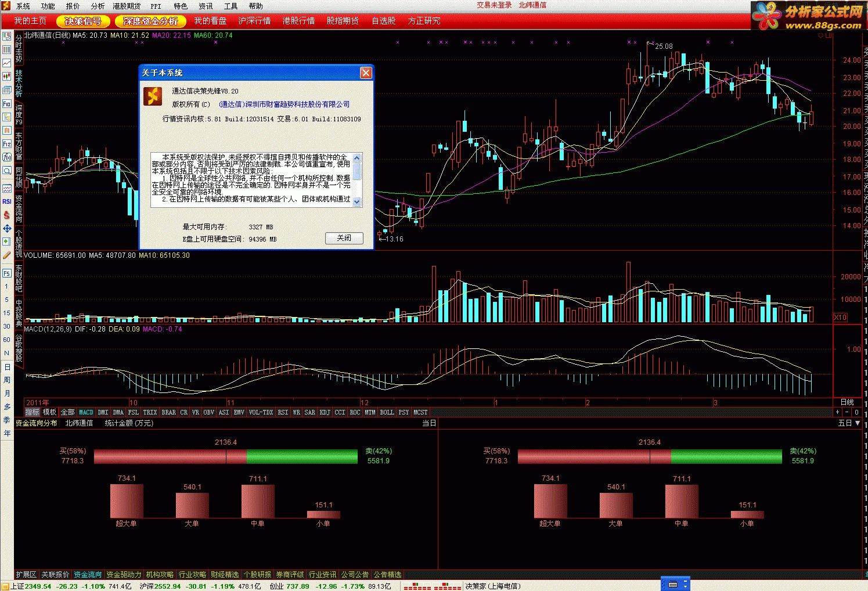Click the 关闭 button in About dialog
868x591 pixels.
[x=344, y=238]
